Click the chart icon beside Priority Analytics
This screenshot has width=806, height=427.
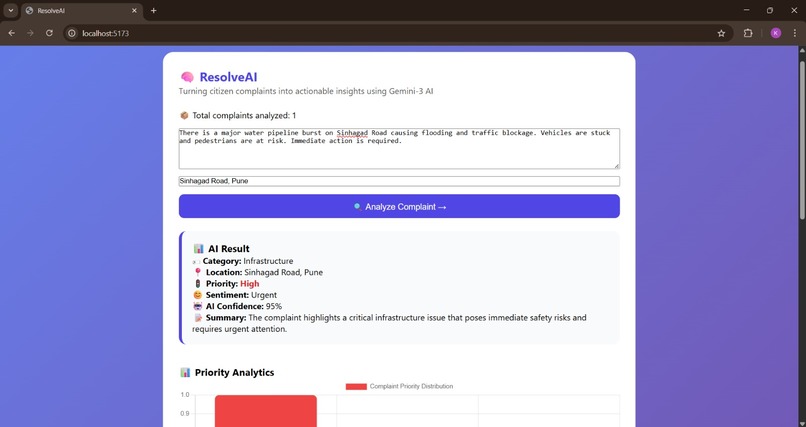tap(186, 373)
